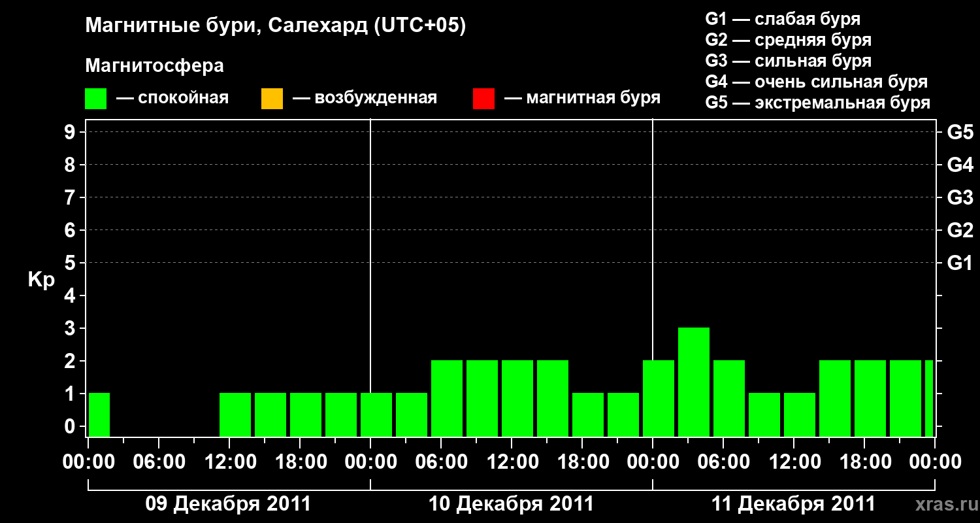The image size is (980, 523).
Task: Click the '10 Декабря 2011' date label
Action: 511,504
